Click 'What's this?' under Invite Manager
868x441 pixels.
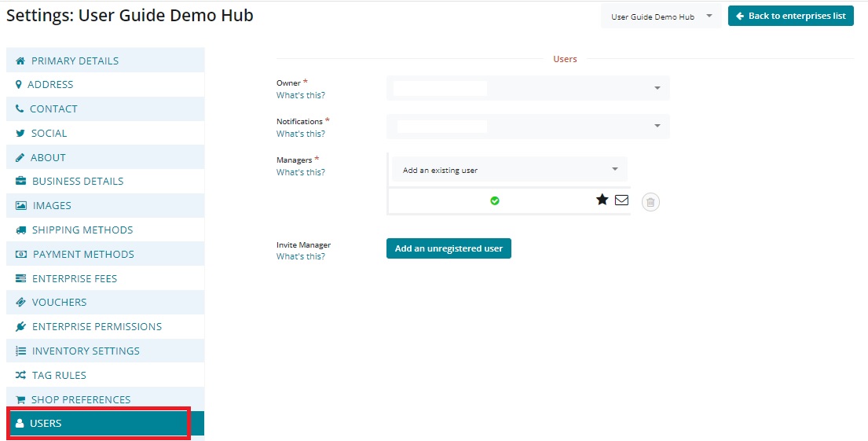click(301, 256)
